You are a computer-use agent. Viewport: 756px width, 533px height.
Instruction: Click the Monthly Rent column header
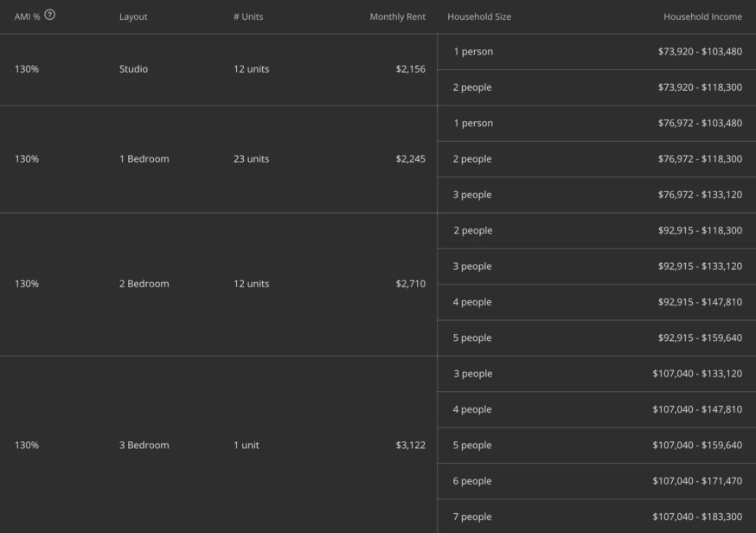pyautogui.click(x=397, y=16)
